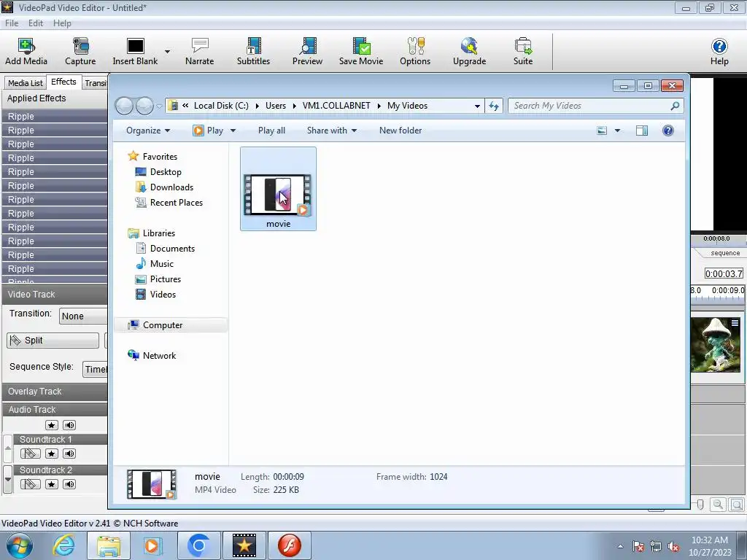Screen dimensions: 747x560
Task: Refresh the My Videos folder
Action: click(494, 106)
